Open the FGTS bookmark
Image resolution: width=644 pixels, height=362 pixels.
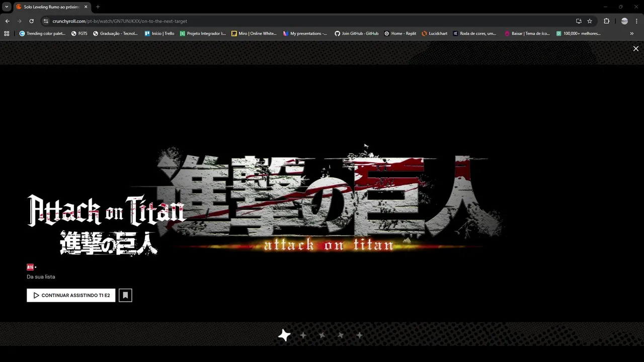pyautogui.click(x=79, y=34)
